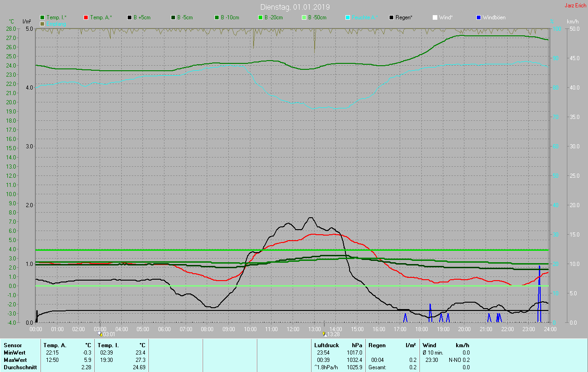Click the B -20cm legend marker
588x372 pixels.
[x=260, y=17]
